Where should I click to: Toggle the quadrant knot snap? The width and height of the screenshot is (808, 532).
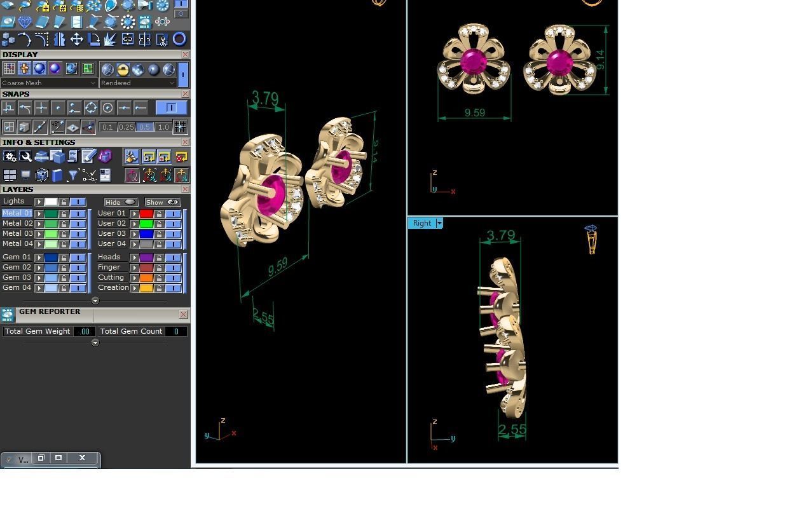pyautogui.click(x=91, y=108)
